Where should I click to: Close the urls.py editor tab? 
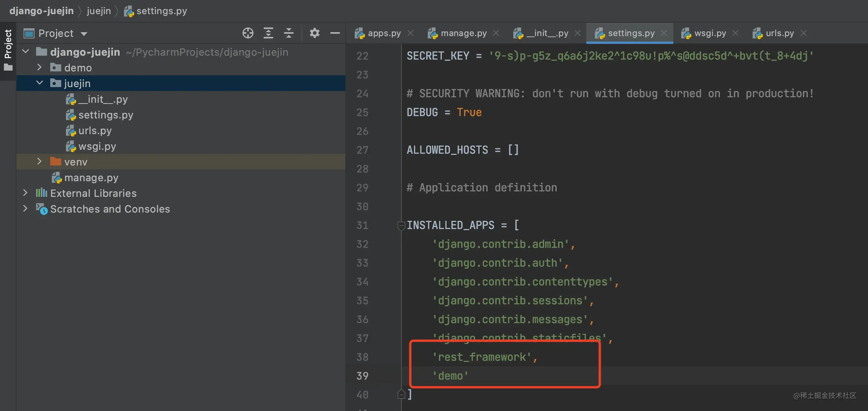point(804,33)
